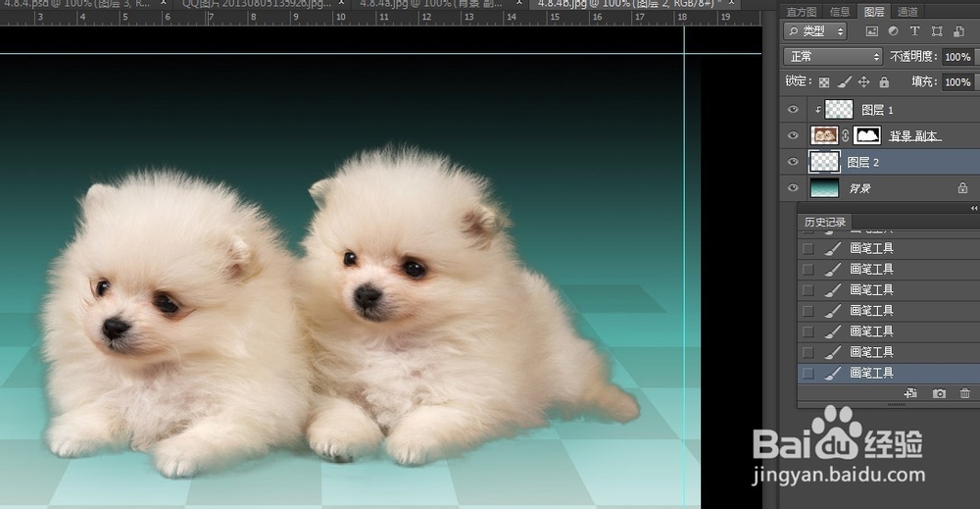Filter layers by smart object type
The width and height of the screenshot is (980, 509).
click(x=958, y=30)
